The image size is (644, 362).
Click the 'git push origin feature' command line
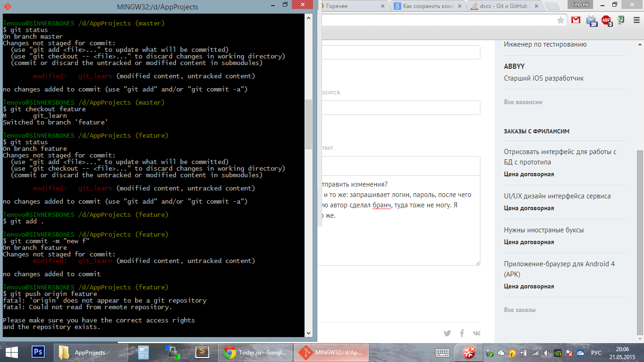(x=50, y=294)
